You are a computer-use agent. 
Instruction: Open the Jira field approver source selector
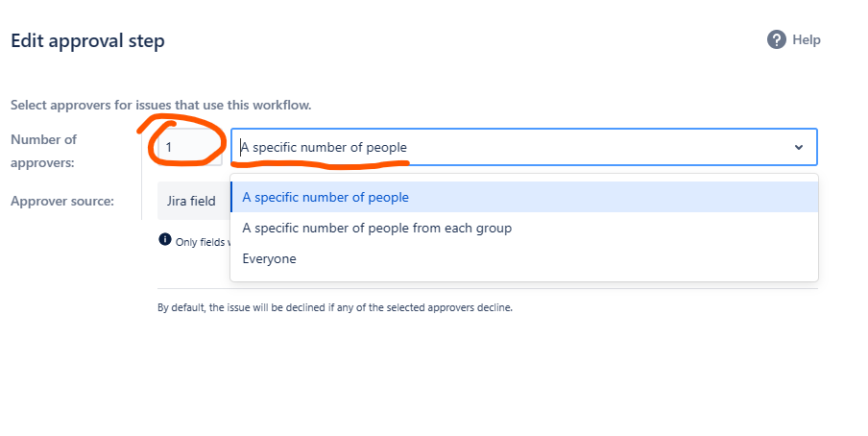pos(194,201)
